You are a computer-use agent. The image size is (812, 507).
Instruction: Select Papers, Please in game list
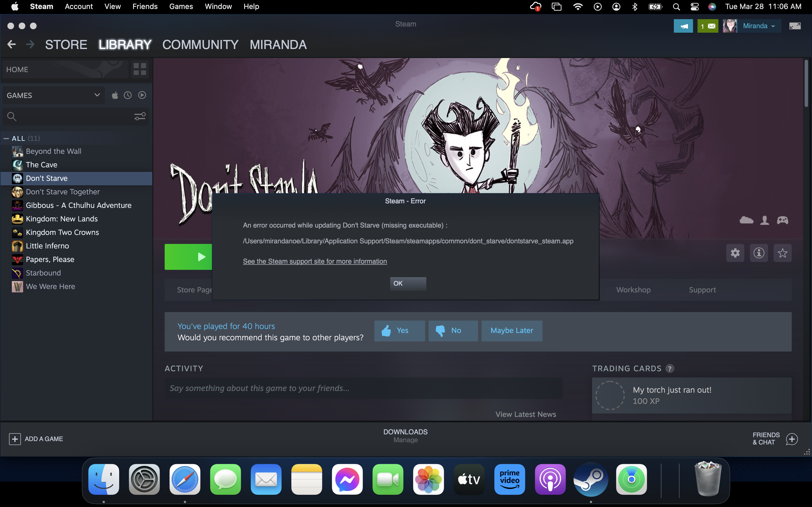point(50,259)
